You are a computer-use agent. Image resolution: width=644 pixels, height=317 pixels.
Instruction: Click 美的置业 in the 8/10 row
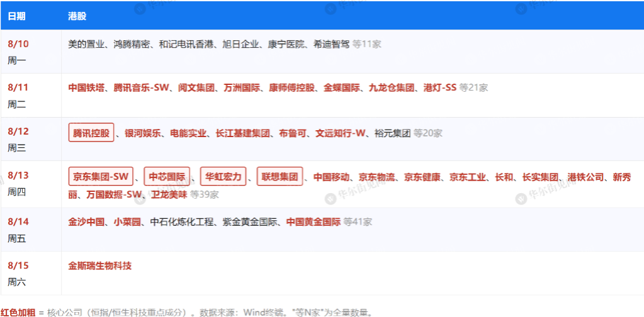click(x=86, y=44)
